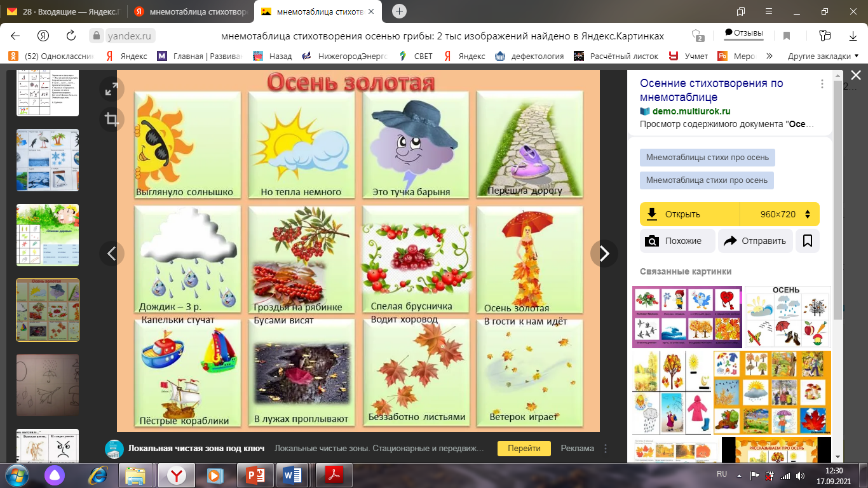Reload the page using refresh icon
Viewport: 868px width, 488px height.
pos(71,36)
